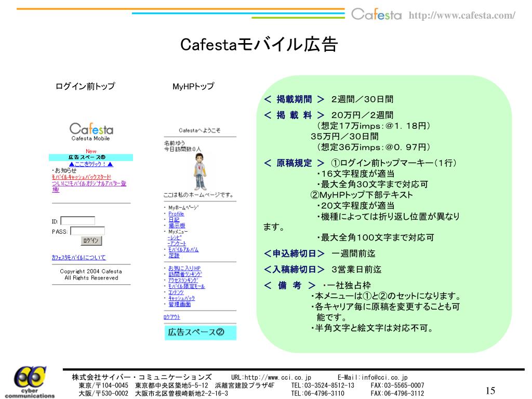Screen dimensions: 532x399
Task: Open the Profile link in the MyHP menu
Action: tap(176, 214)
